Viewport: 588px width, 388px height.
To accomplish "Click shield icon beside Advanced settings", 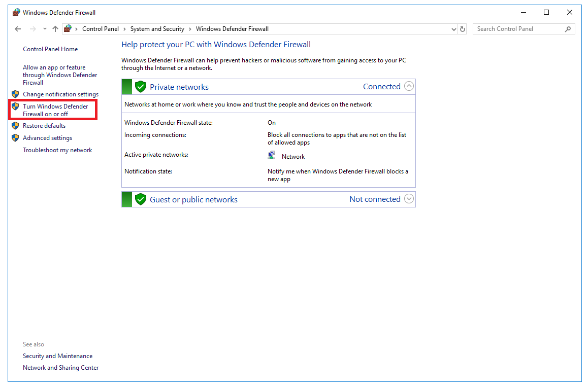I will (15, 138).
